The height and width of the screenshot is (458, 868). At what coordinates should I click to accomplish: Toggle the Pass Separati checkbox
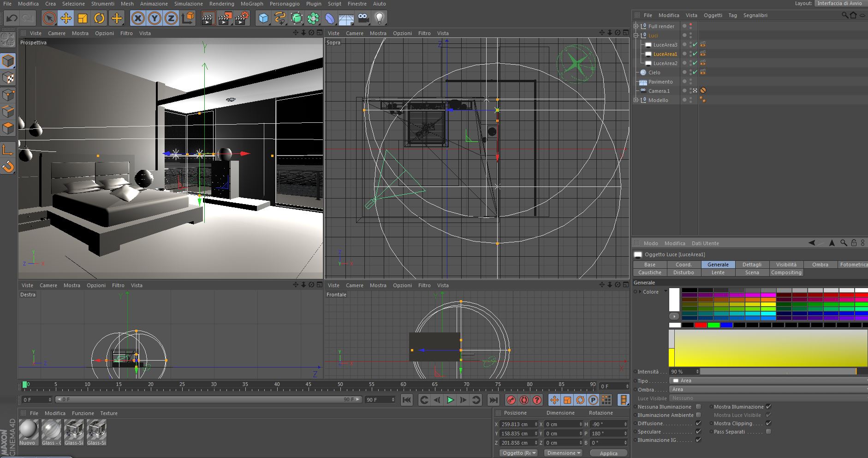[x=768, y=432]
